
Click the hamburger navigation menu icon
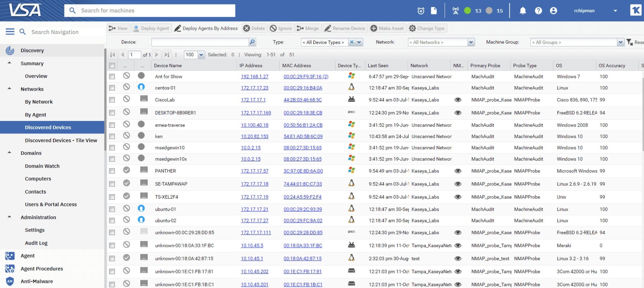click(x=10, y=32)
